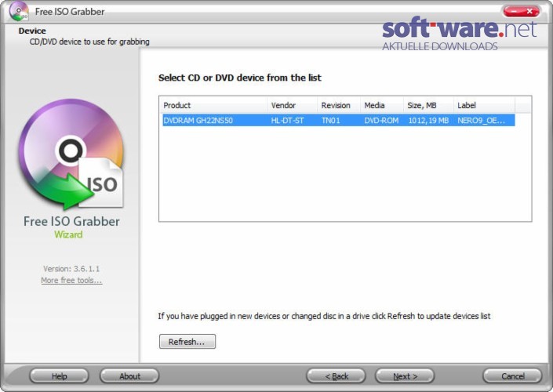
Task: Minimize the Free ISO Grabber window
Action: (x=514, y=11)
